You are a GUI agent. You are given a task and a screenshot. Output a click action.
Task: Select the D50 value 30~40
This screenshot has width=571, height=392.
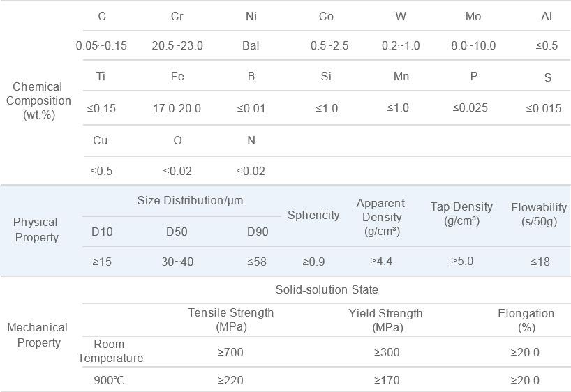click(177, 262)
